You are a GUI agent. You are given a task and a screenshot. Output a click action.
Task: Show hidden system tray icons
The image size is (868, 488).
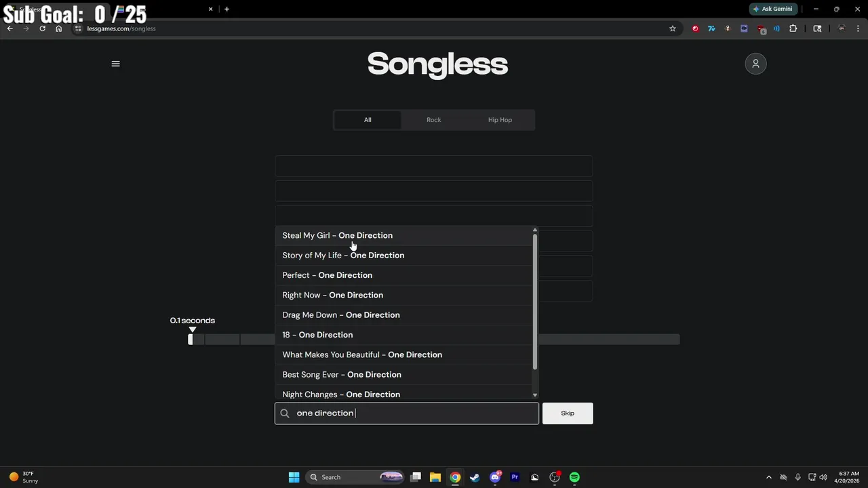(x=768, y=477)
